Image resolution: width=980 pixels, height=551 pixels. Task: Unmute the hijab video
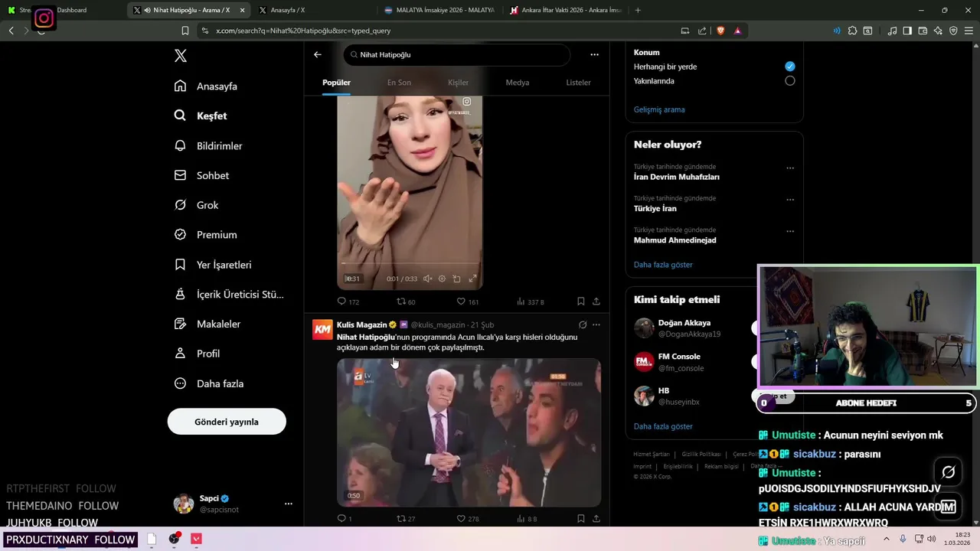point(428,279)
